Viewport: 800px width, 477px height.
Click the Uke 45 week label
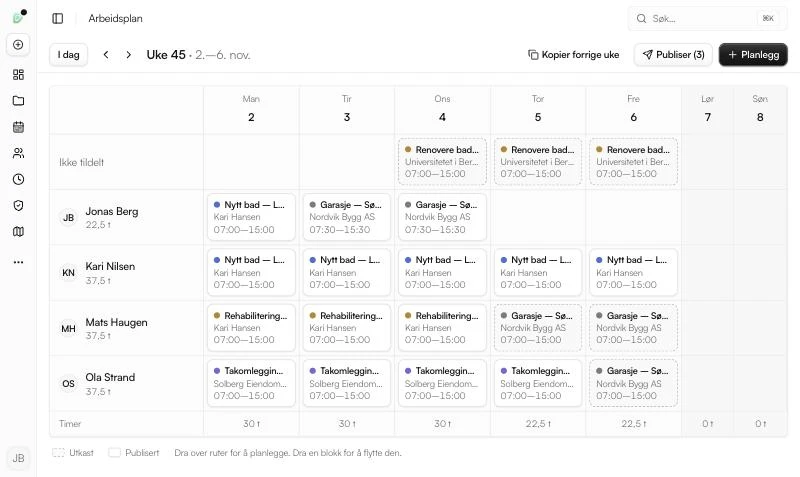(166, 55)
